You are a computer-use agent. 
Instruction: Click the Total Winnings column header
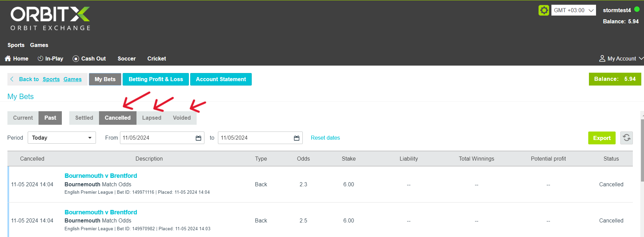pyautogui.click(x=476, y=159)
